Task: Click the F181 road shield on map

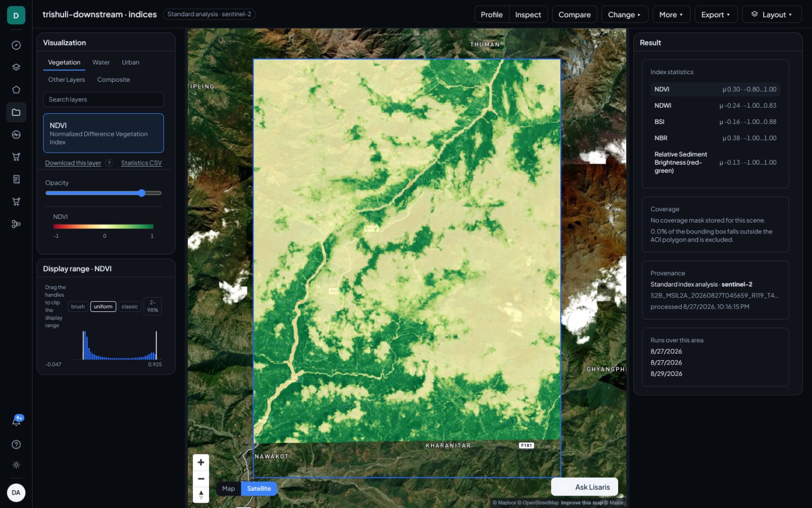Action: (x=526, y=446)
